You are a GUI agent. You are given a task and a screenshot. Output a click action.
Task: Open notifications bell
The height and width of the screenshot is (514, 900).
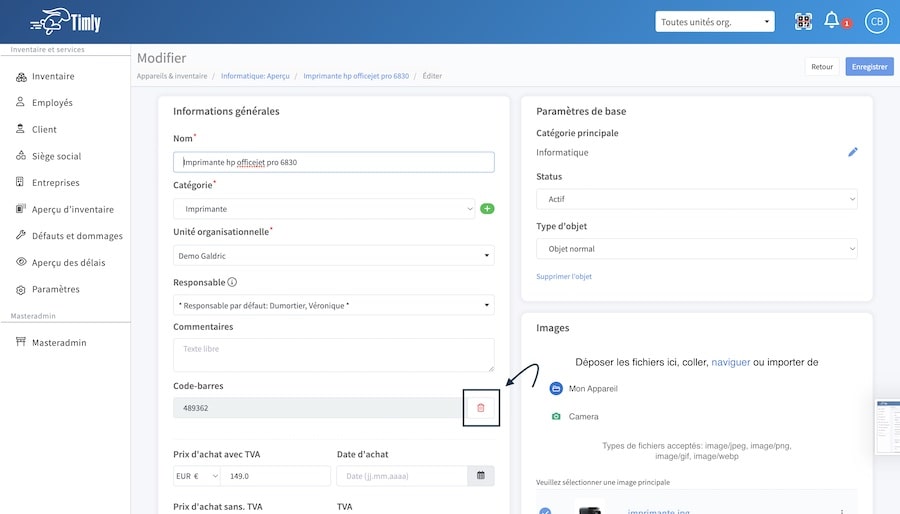click(831, 21)
